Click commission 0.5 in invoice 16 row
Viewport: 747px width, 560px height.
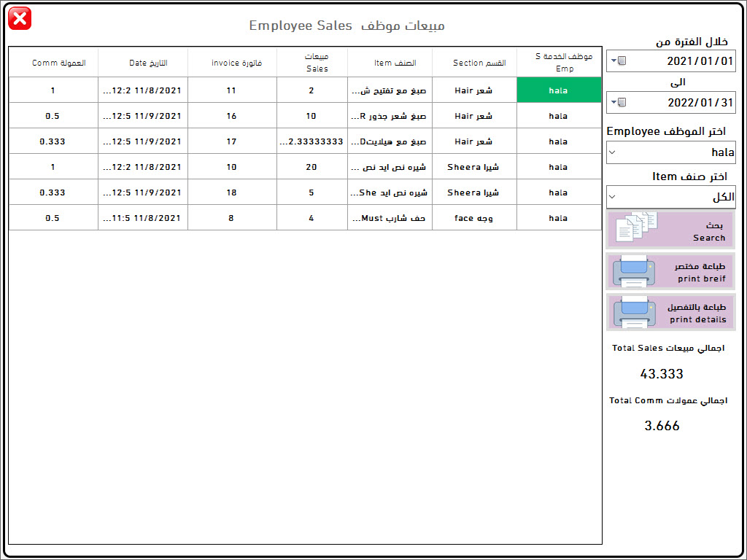[53, 116]
